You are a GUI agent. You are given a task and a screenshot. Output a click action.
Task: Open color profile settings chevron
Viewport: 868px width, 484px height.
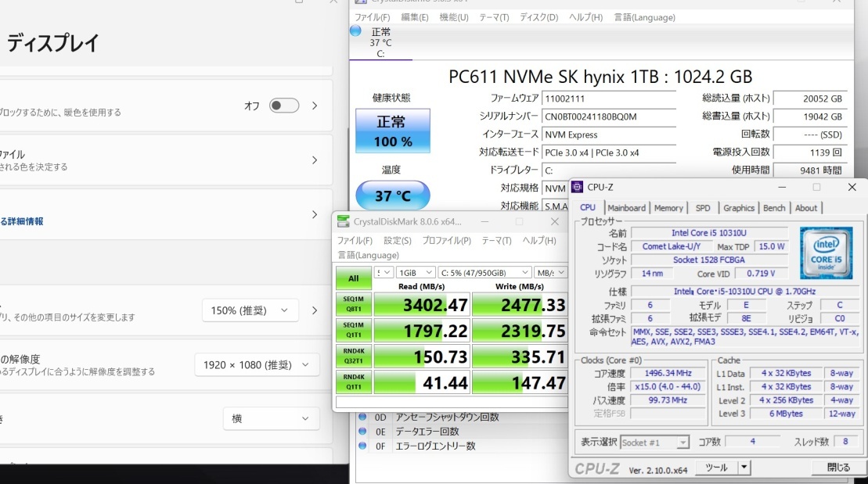(315, 160)
